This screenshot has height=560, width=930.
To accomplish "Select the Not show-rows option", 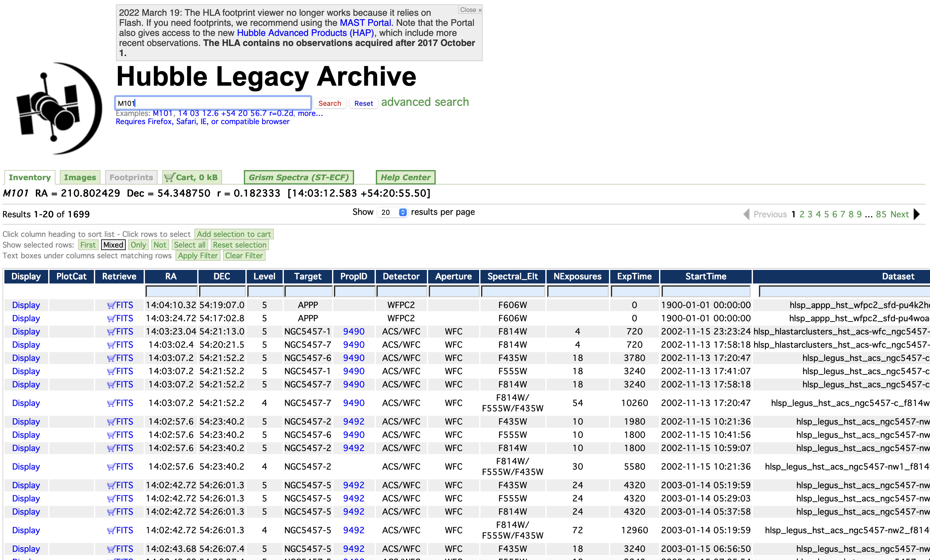I will [160, 245].
